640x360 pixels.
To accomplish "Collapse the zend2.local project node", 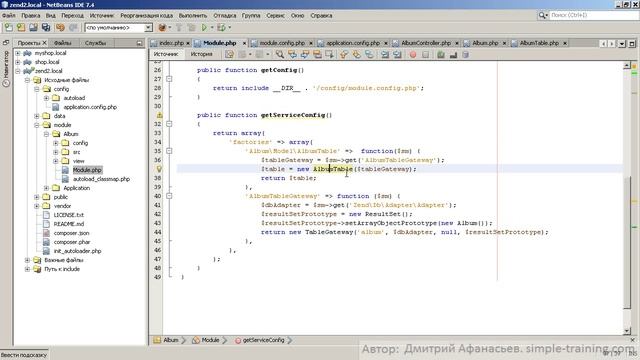I will coord(18,71).
